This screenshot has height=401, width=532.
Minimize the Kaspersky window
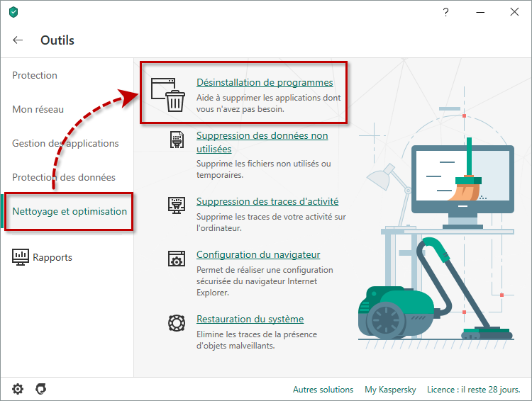(x=480, y=12)
